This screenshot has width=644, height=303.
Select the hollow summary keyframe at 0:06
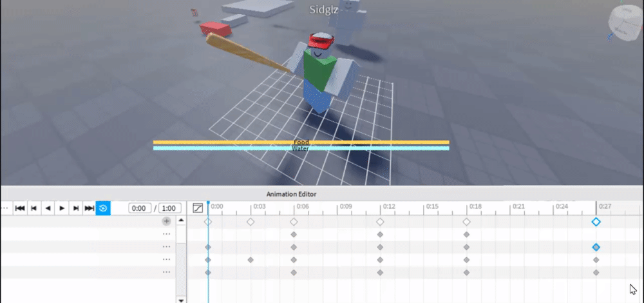point(294,222)
